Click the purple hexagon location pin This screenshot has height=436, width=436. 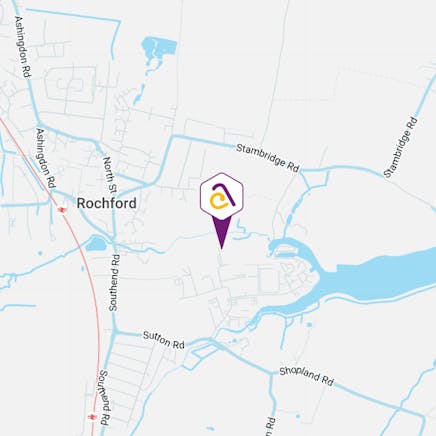click(222, 197)
